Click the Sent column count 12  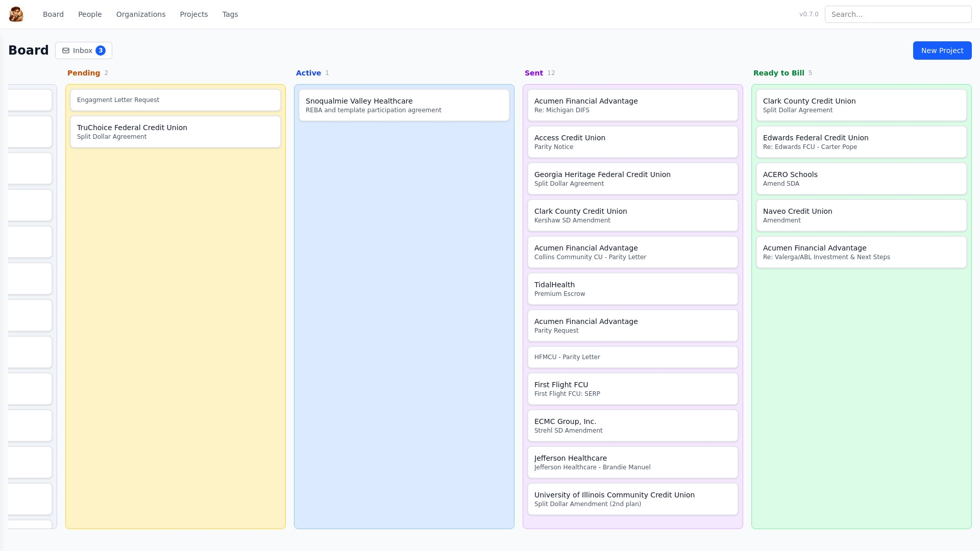[x=551, y=73]
